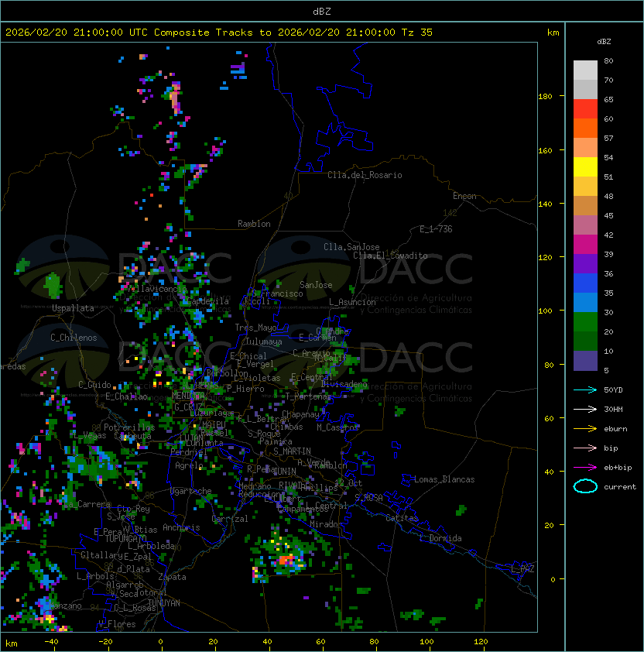Pick the magenta 39-42 dBZ swatch
The image size is (644, 652).
585,244
